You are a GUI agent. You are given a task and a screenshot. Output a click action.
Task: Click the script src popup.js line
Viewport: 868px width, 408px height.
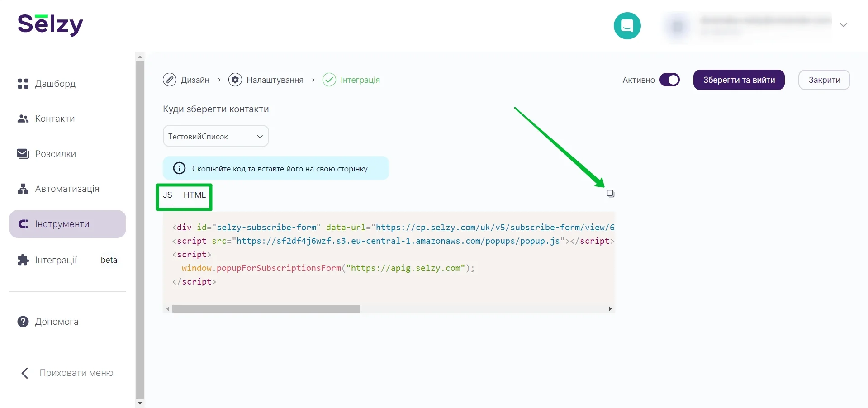click(x=393, y=241)
